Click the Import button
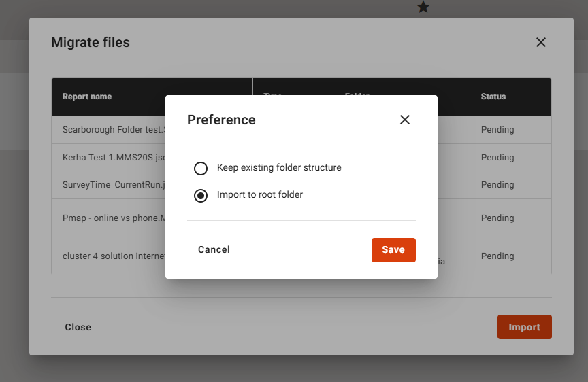Screen dimensions: 588x382 click(x=524, y=327)
